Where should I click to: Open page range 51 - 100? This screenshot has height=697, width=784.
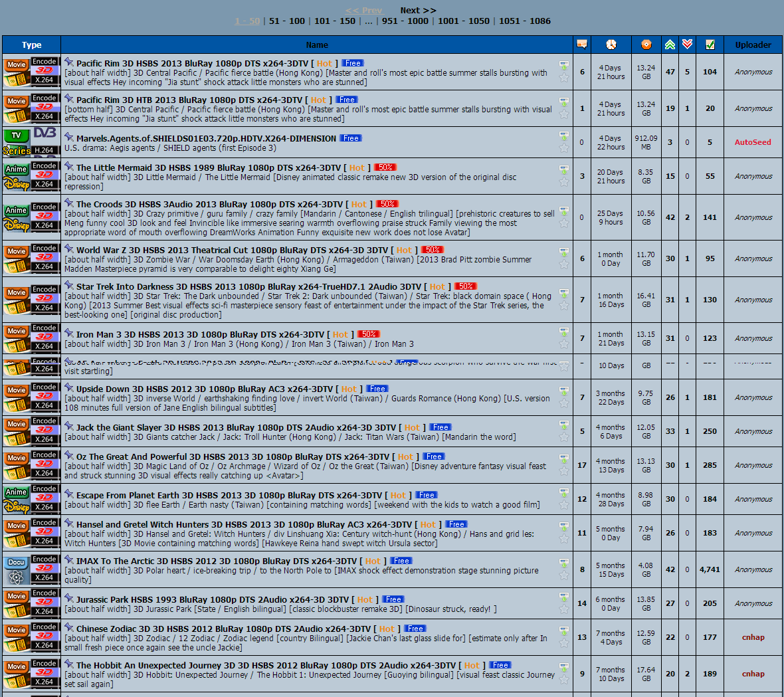[287, 21]
